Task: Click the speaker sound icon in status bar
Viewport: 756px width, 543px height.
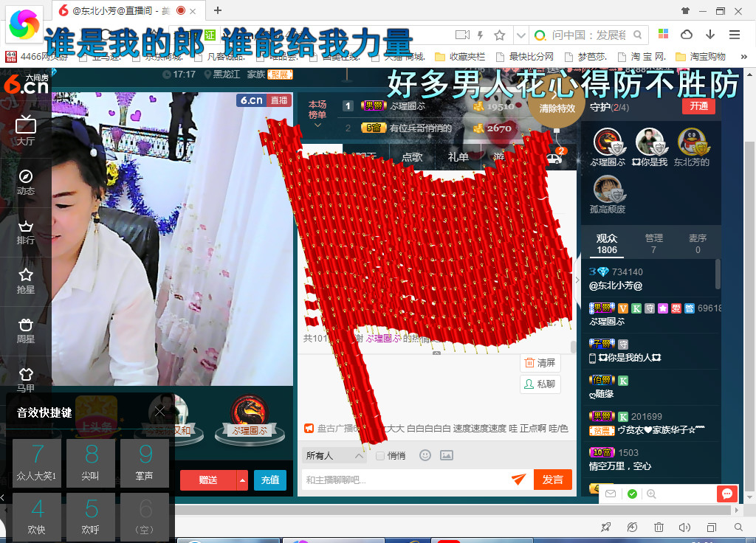Action: click(x=684, y=527)
